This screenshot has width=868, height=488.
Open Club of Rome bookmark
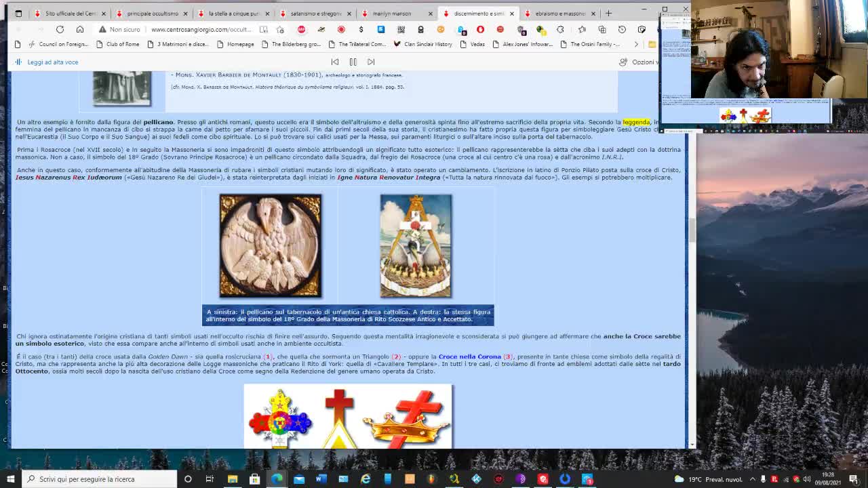[x=117, y=44]
